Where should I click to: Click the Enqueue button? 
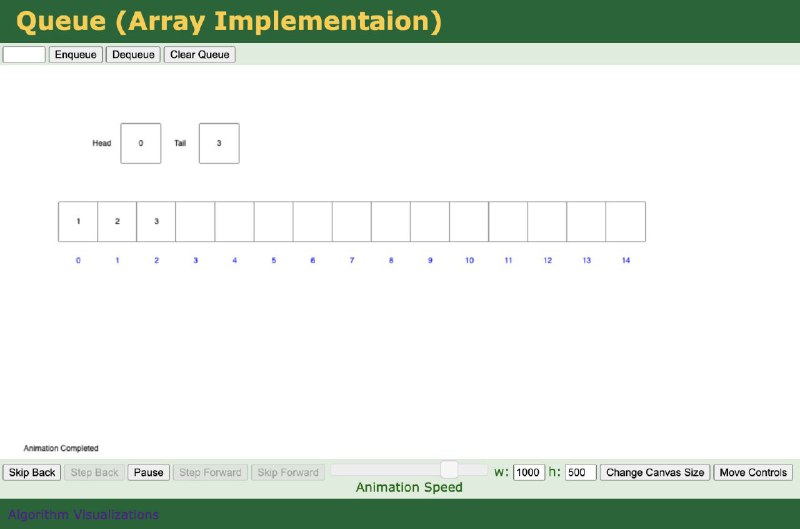pyautogui.click(x=76, y=54)
